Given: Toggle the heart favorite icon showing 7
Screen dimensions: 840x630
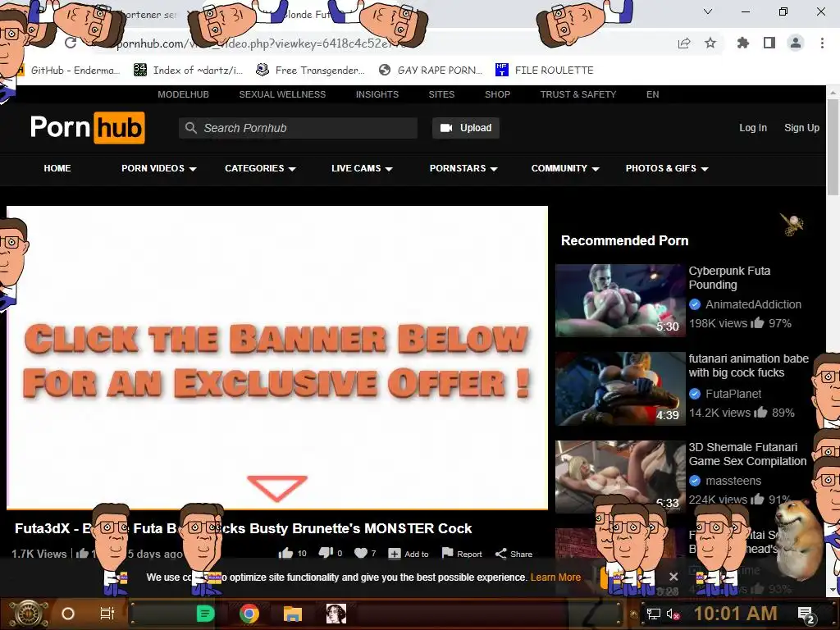Looking at the screenshot, I should click(361, 554).
